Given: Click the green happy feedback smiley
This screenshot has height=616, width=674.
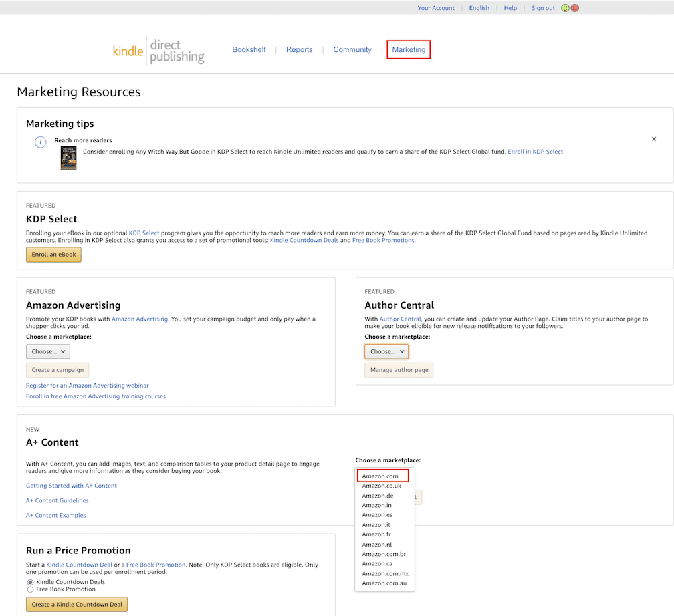Looking at the screenshot, I should (x=565, y=8).
